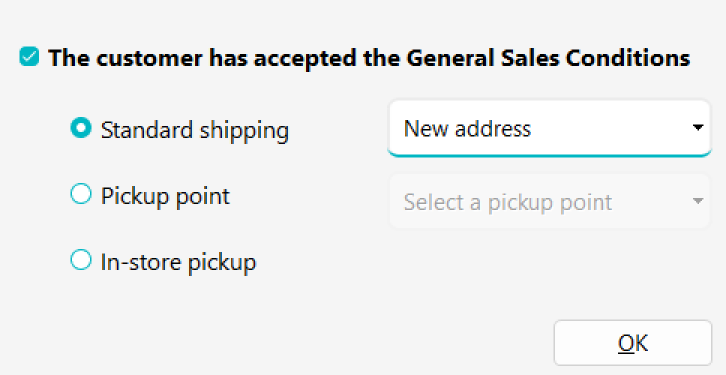Select the Standard shipping radio button
The image size is (726, 375).
(81, 128)
